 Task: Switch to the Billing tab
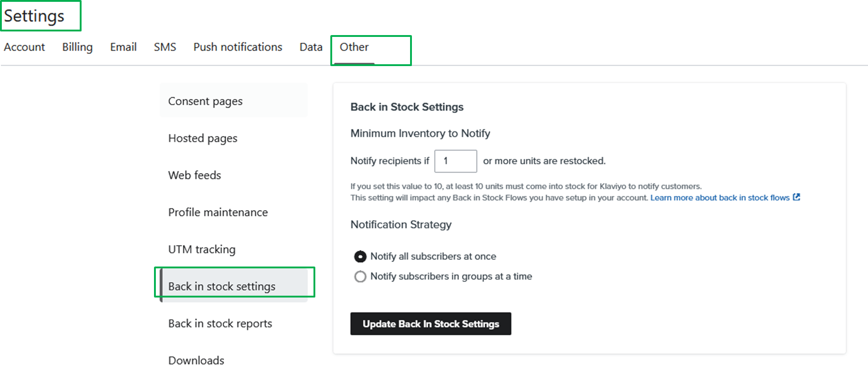[x=77, y=47]
